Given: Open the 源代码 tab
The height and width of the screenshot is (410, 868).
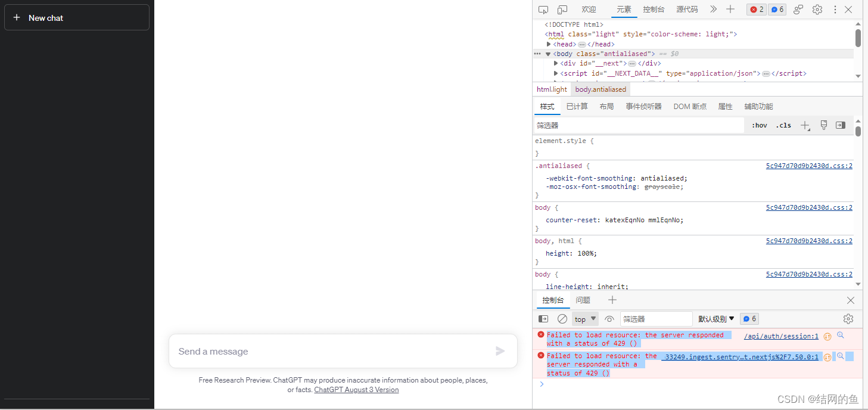Looking at the screenshot, I should tap(687, 10).
